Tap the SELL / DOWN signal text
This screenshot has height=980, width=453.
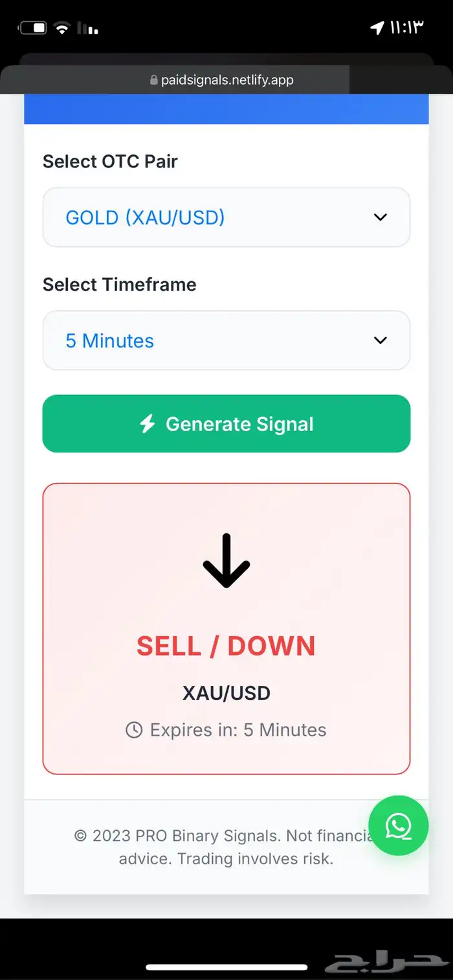pyautogui.click(x=226, y=646)
